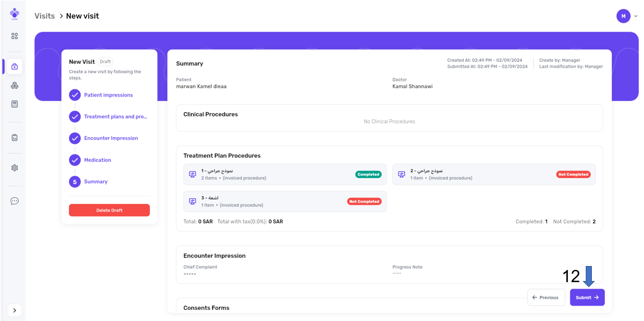
Task: Navigate to Visits in the breadcrumb
Action: (44, 16)
